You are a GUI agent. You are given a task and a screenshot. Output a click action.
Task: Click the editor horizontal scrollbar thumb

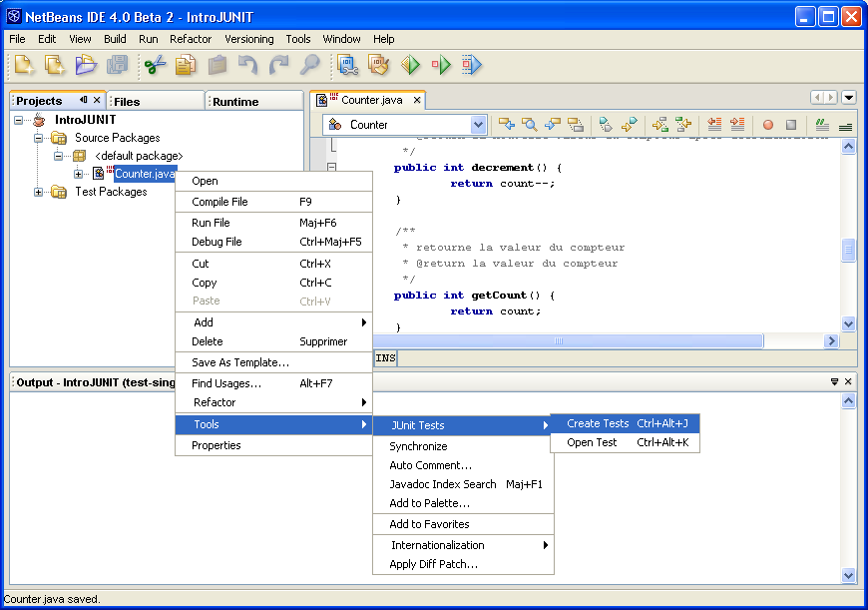point(559,340)
